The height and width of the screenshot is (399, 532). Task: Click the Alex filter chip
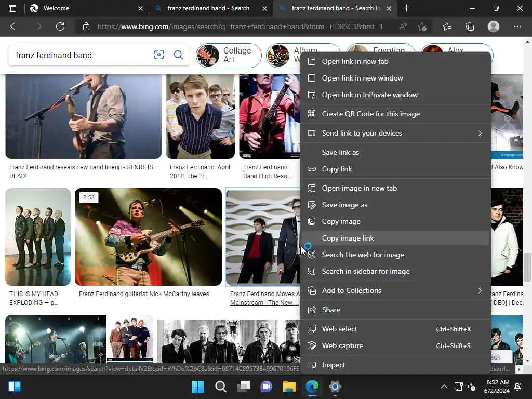[x=457, y=48]
